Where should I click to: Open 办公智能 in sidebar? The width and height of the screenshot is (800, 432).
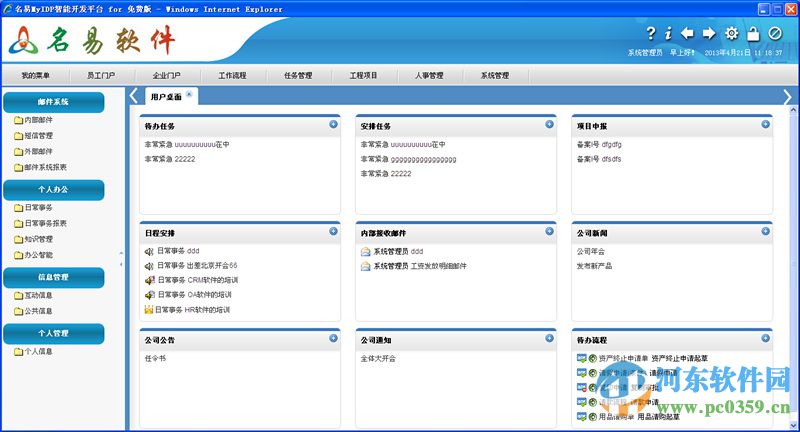[39, 255]
